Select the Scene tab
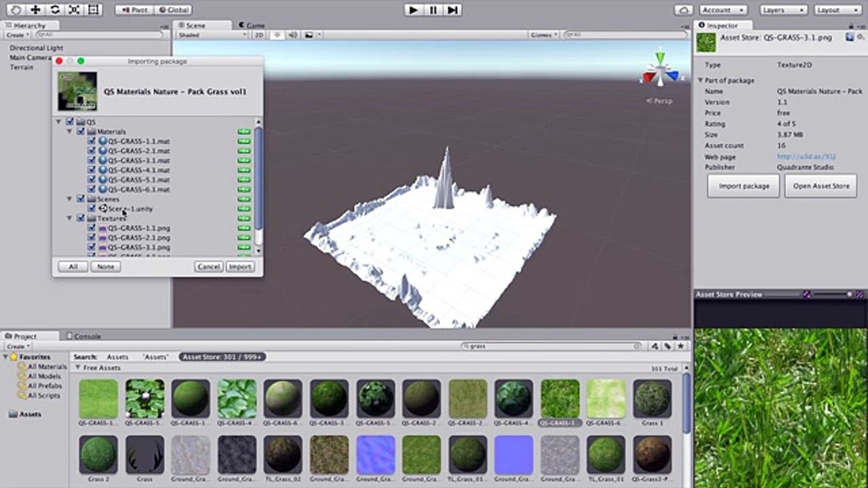The width and height of the screenshot is (868, 488). [195, 25]
